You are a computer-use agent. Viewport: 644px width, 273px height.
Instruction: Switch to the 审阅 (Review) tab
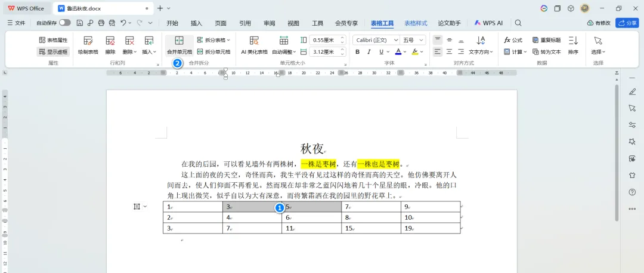click(270, 23)
